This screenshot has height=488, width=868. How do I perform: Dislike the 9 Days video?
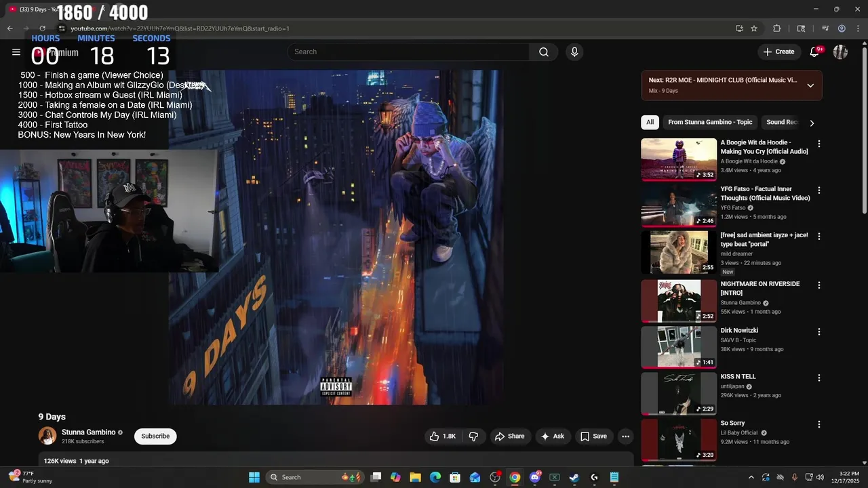(x=473, y=436)
